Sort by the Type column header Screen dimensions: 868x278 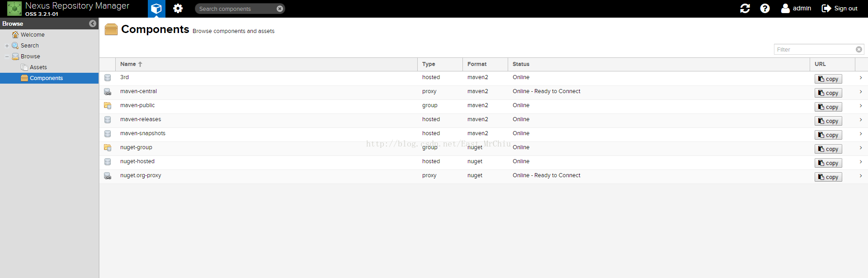point(440,64)
